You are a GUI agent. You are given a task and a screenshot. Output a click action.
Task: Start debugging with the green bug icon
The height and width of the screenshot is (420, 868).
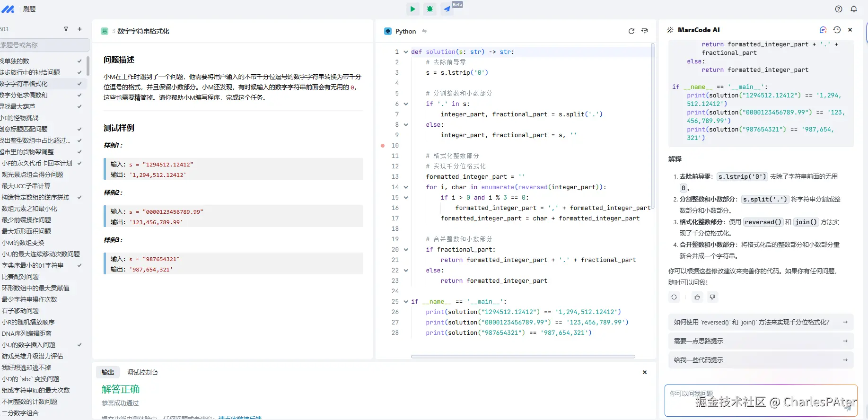tap(430, 9)
